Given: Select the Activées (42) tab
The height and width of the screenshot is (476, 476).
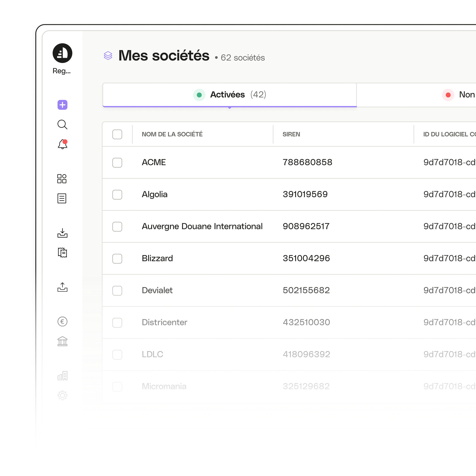Looking at the screenshot, I should tap(230, 95).
